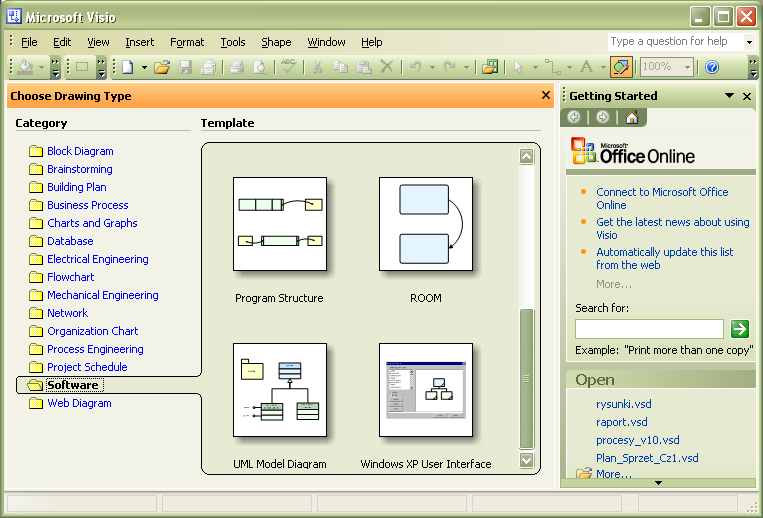Select the Network category
763x518 pixels.
click(x=68, y=313)
